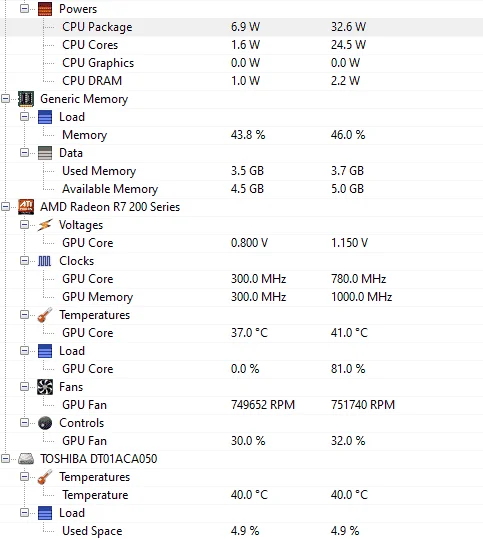Click the Controls knob icon
Image resolution: width=483 pixels, height=539 pixels.
45,423
